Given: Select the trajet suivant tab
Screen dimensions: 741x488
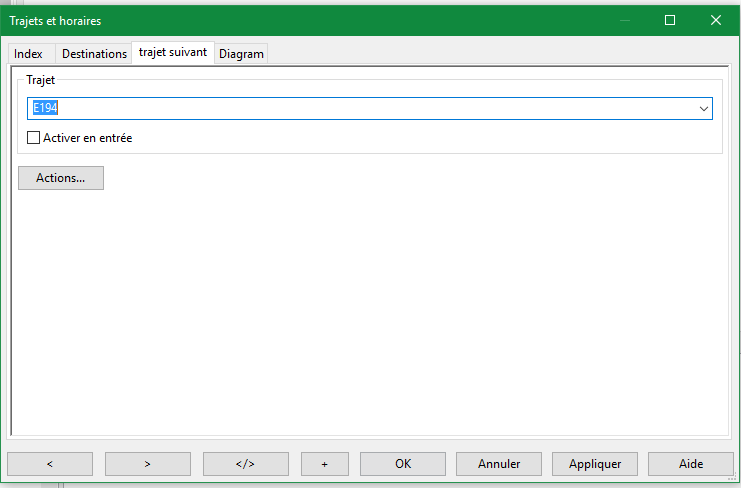Looking at the screenshot, I should 172,52.
